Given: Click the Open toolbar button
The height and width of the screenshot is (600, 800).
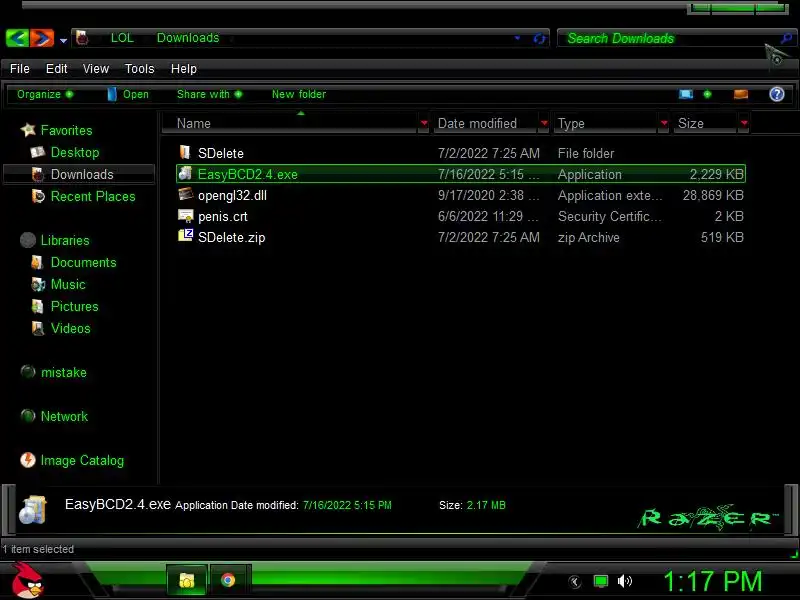Looking at the screenshot, I should point(128,94).
